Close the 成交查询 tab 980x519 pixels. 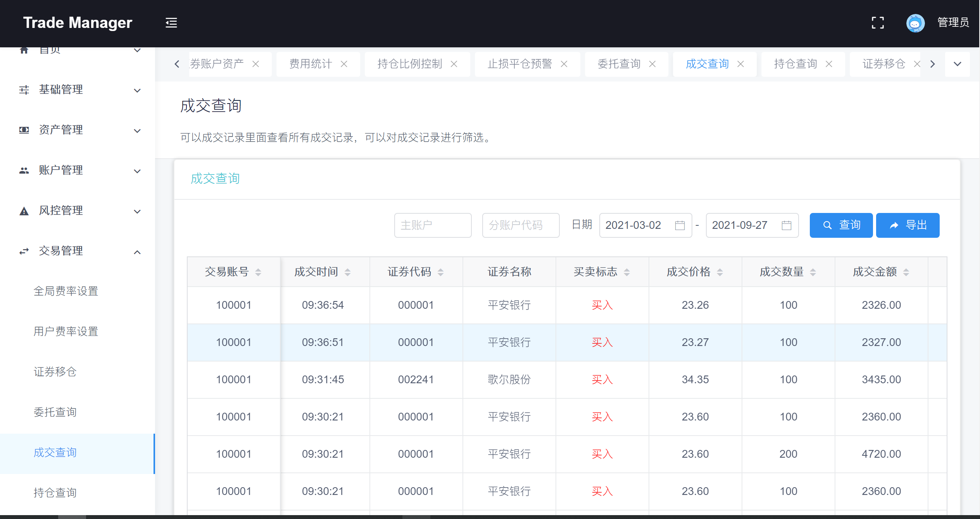click(x=740, y=64)
